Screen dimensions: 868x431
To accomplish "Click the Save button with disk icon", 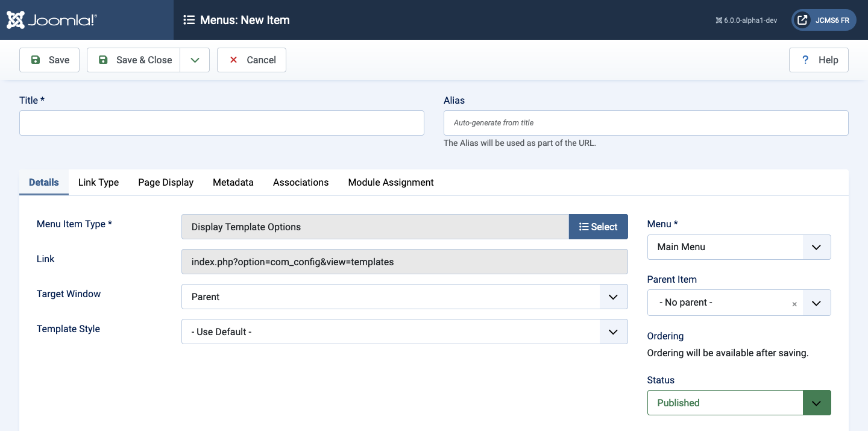I will tap(49, 60).
